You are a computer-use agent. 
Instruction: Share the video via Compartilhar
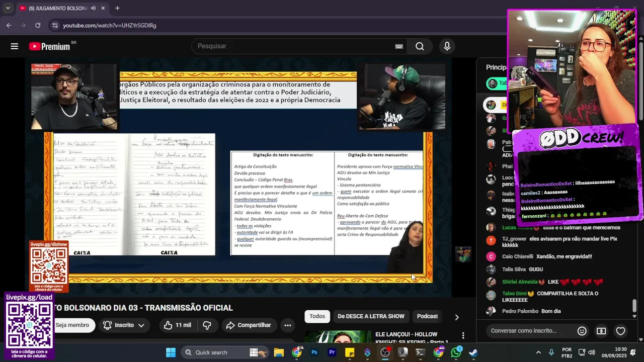pos(249,325)
